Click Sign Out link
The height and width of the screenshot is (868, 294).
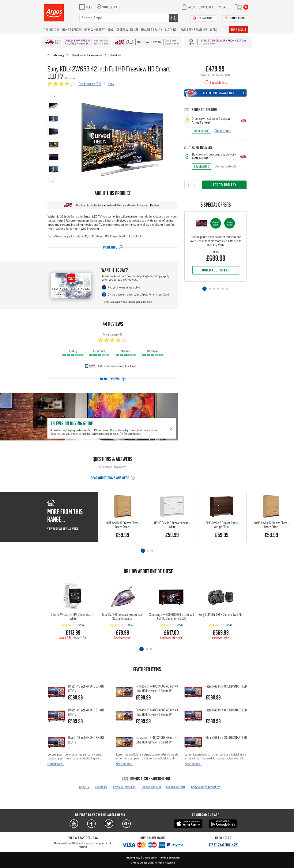(225, 7)
